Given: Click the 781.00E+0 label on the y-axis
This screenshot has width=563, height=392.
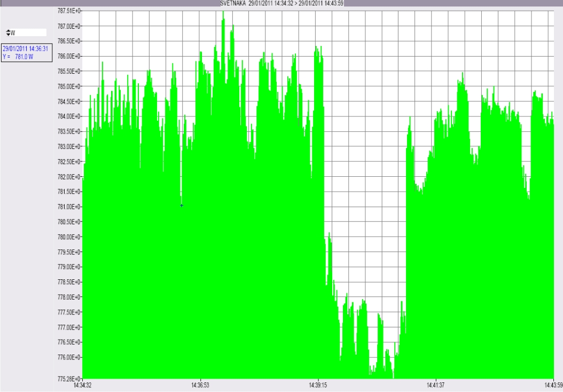Looking at the screenshot, I should click(69, 207).
